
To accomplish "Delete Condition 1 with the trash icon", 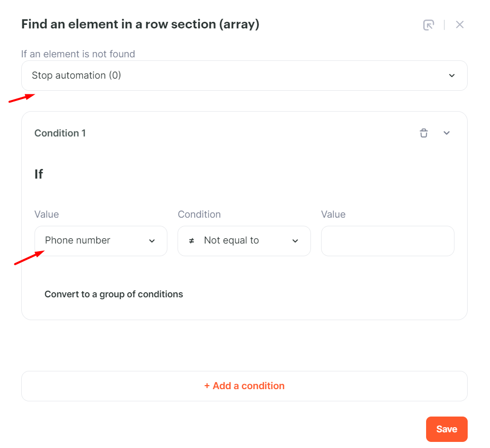I will pos(424,133).
